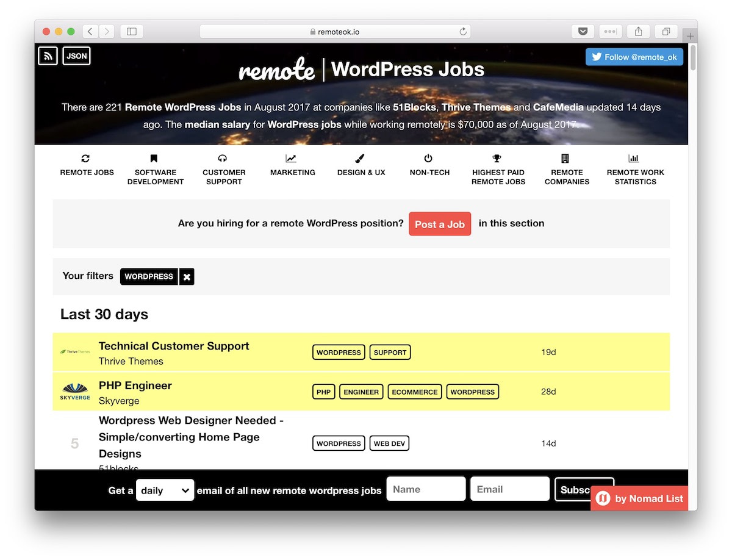Click the by Nomad List badge
The image size is (732, 560).
pos(639,498)
